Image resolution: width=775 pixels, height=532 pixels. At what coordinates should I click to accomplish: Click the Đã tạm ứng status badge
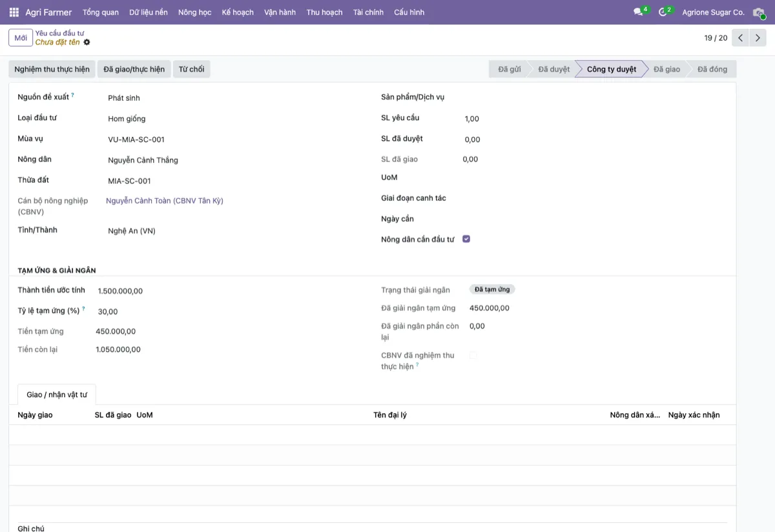click(x=492, y=289)
